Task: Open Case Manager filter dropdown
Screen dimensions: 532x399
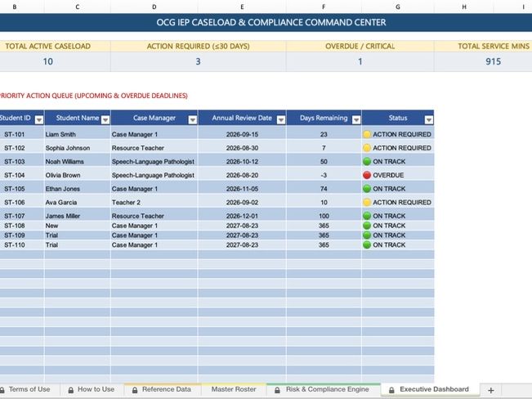Action: 193,120
